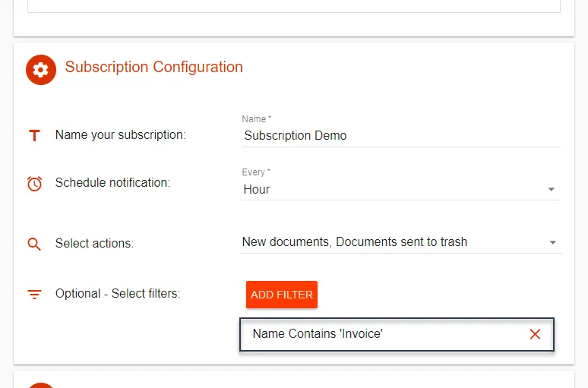The image size is (588, 388).
Task: Remove the Name Contains 'Invoice' filter
Action: pyautogui.click(x=535, y=334)
